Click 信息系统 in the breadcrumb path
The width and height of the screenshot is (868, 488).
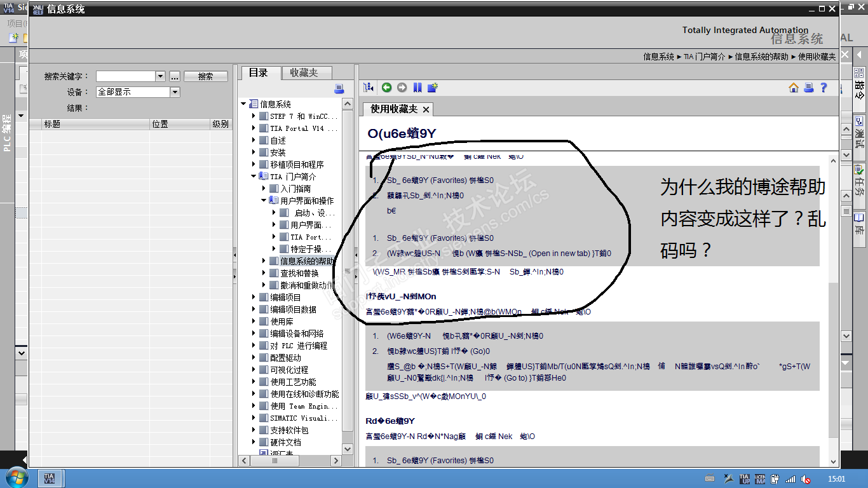[x=659, y=57]
